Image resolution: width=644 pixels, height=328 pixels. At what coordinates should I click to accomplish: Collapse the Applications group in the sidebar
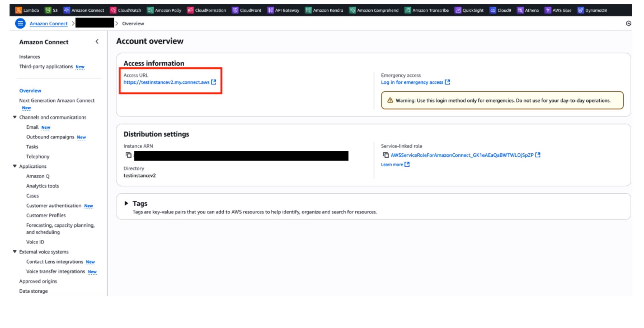(15, 166)
